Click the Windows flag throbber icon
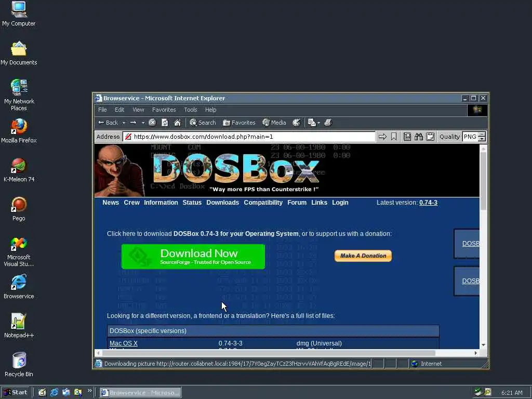The height and width of the screenshot is (399, 532). click(477, 110)
